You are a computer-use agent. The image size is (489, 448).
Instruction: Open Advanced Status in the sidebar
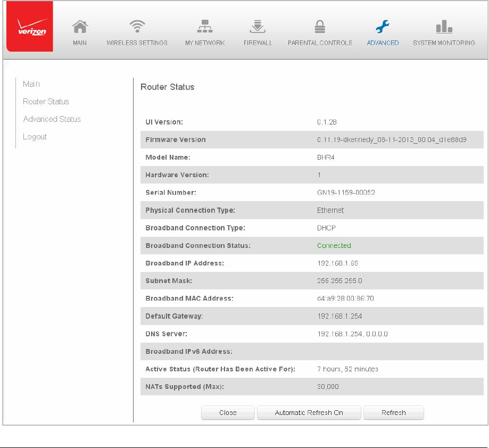[x=52, y=119]
